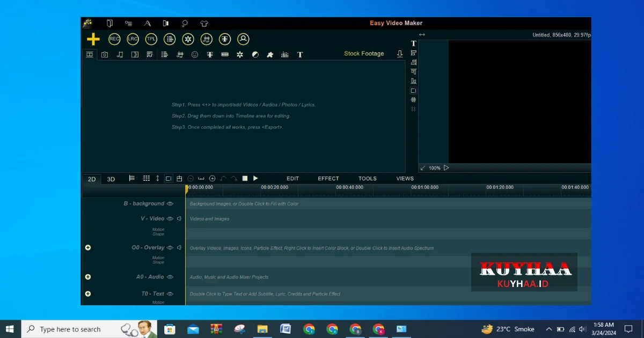The image size is (644, 338).
Task: Click the align bottom icon beside preview
Action: pos(413,81)
